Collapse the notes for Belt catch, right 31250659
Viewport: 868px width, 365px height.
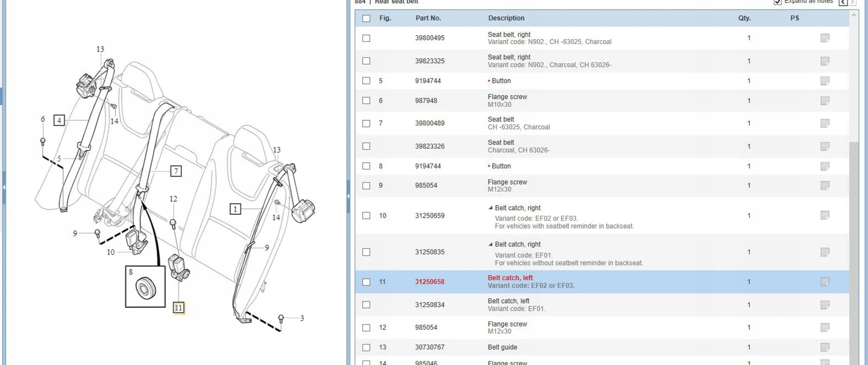(x=490, y=208)
